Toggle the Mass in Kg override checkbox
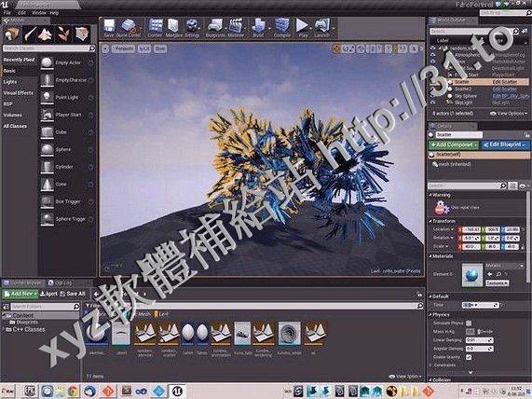 tap(470, 332)
